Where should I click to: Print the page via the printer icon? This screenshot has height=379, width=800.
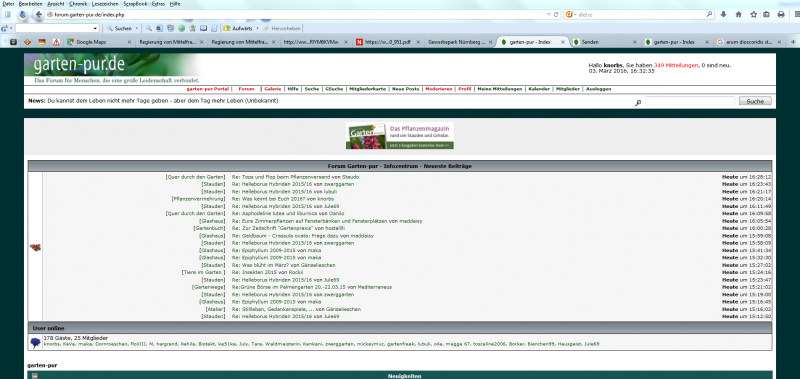781,15
